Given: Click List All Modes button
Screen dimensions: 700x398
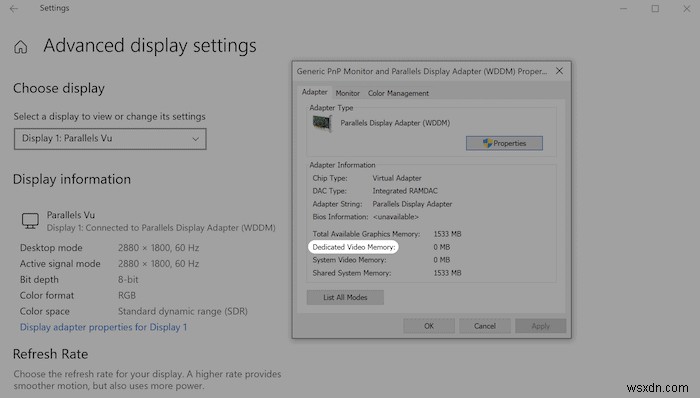Looking at the screenshot, I should [x=345, y=298].
